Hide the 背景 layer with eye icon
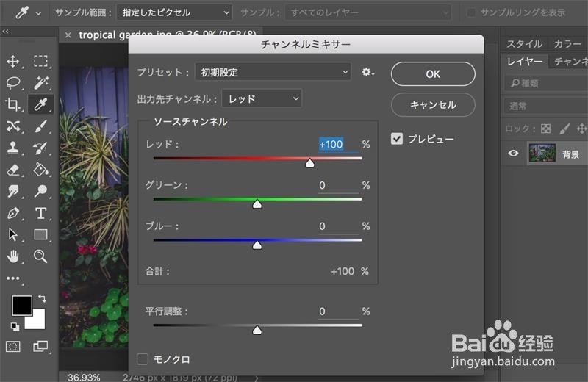 click(x=513, y=154)
